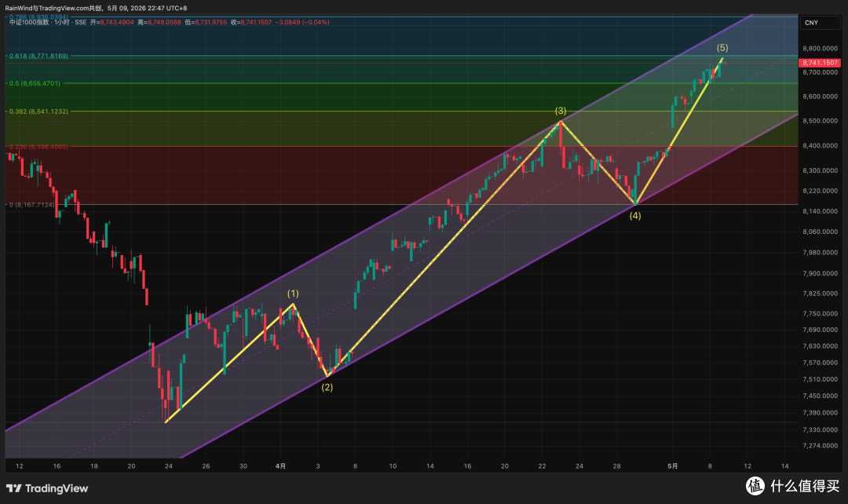The image size is (848, 504).
Task: Click the 7,510.0000 price axis label
Action: coord(820,380)
